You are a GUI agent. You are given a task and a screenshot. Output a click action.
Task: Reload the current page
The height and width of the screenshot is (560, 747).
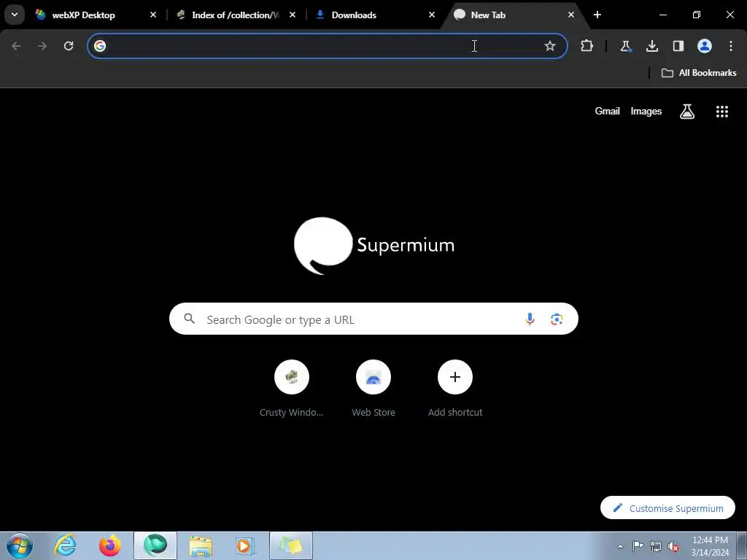click(69, 46)
